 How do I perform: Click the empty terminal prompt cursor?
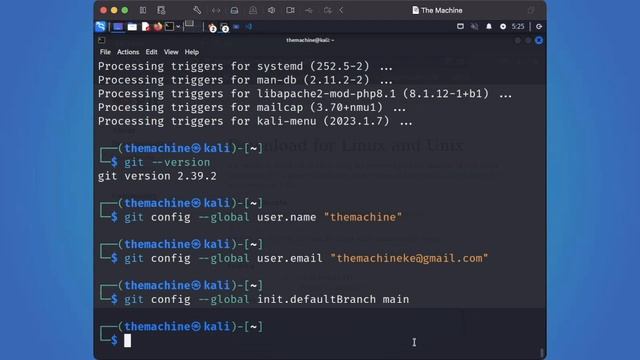[x=128, y=340]
